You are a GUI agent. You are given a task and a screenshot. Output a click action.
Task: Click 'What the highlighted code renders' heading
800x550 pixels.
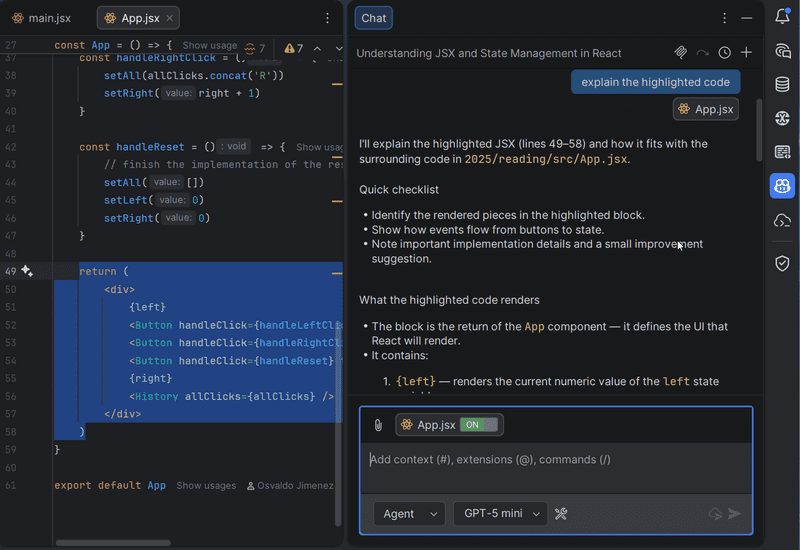tap(449, 300)
